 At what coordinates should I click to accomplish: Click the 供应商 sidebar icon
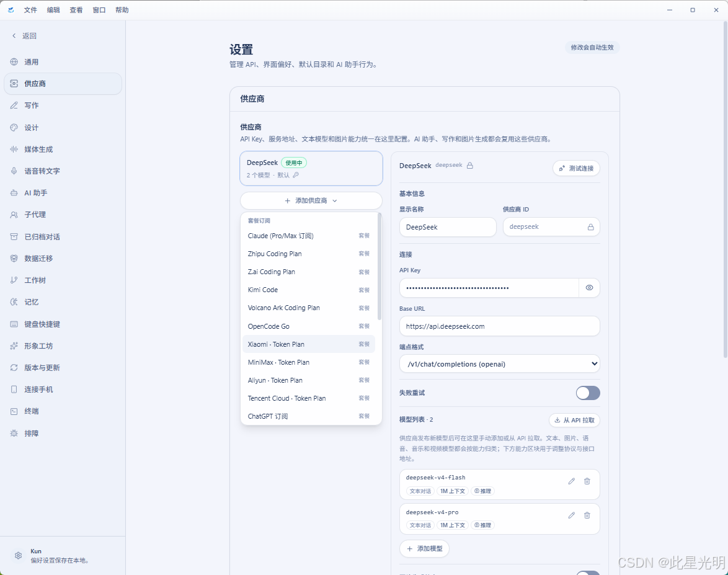coord(14,84)
